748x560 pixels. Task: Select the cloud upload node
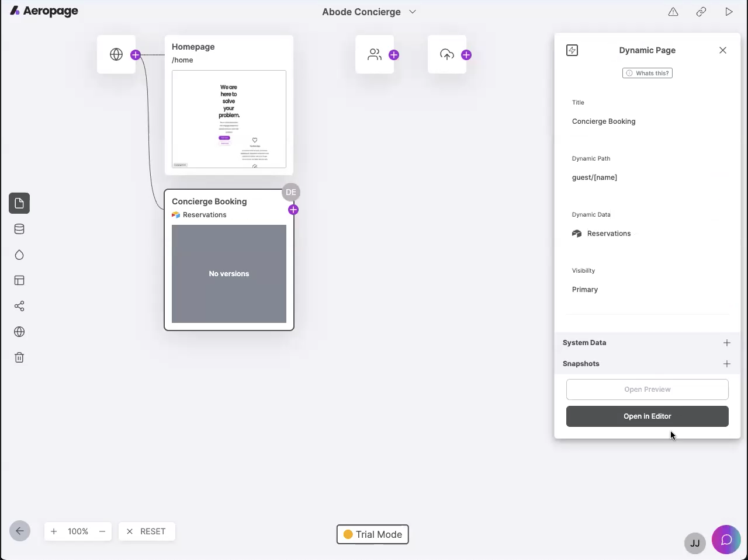coord(447,54)
